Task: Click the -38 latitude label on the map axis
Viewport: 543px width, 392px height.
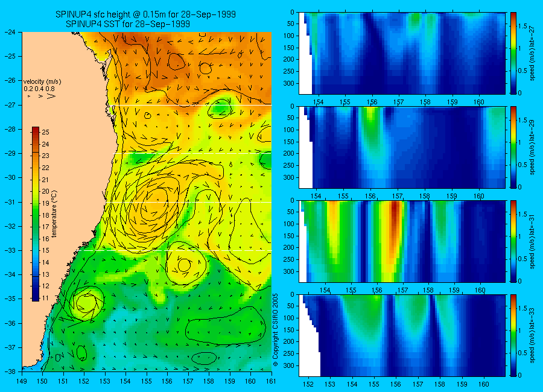Action: click(10, 371)
